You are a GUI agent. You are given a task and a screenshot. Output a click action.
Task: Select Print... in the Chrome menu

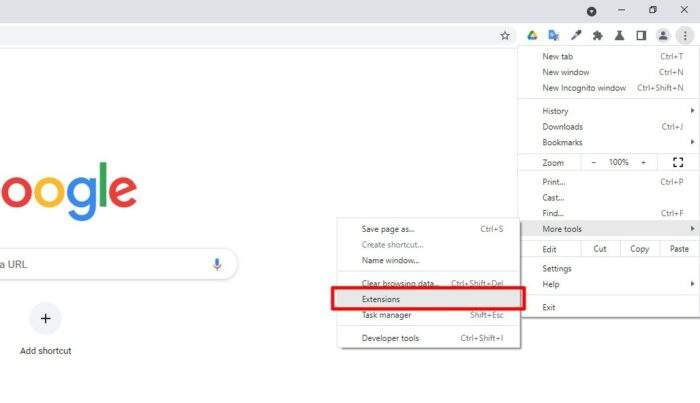point(609,182)
